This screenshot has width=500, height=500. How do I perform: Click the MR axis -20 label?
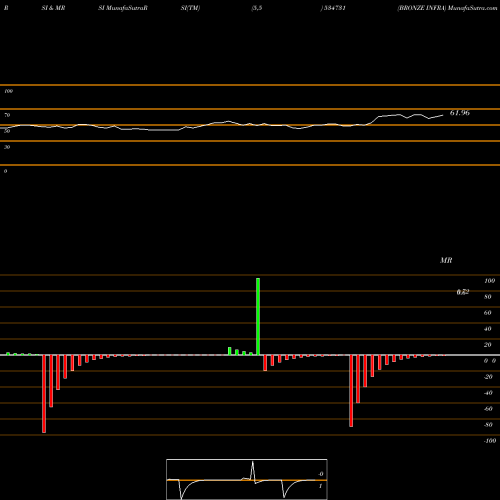488,377
